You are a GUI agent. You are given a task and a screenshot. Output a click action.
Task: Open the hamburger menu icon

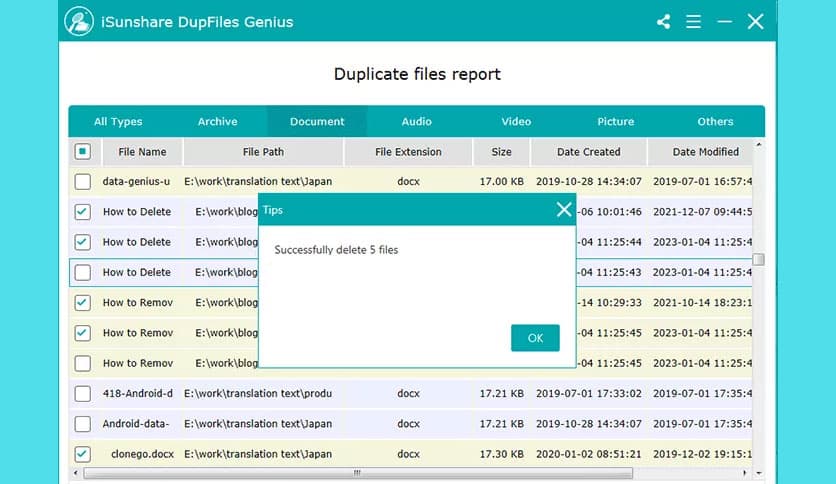[694, 22]
